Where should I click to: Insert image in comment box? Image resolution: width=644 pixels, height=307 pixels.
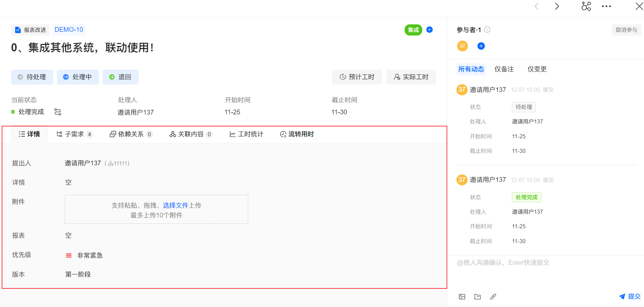tap(462, 297)
